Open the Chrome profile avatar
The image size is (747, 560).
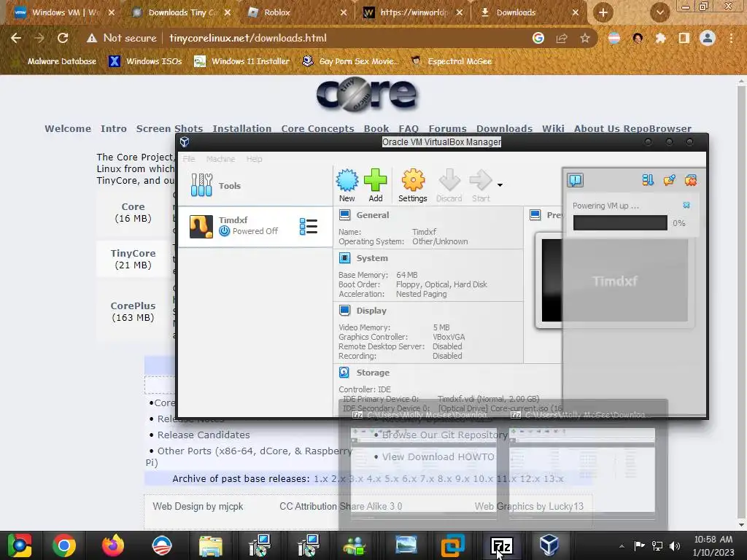click(708, 38)
